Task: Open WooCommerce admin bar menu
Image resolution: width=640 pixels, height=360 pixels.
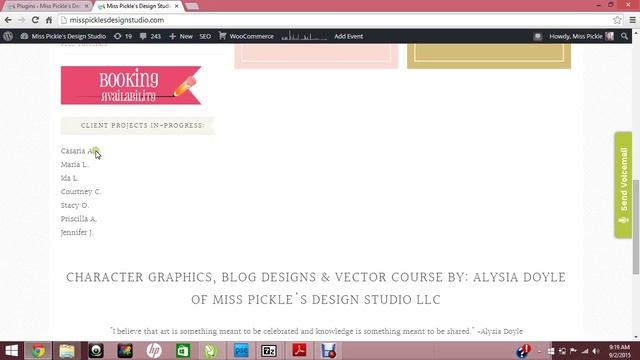Action: (246, 36)
